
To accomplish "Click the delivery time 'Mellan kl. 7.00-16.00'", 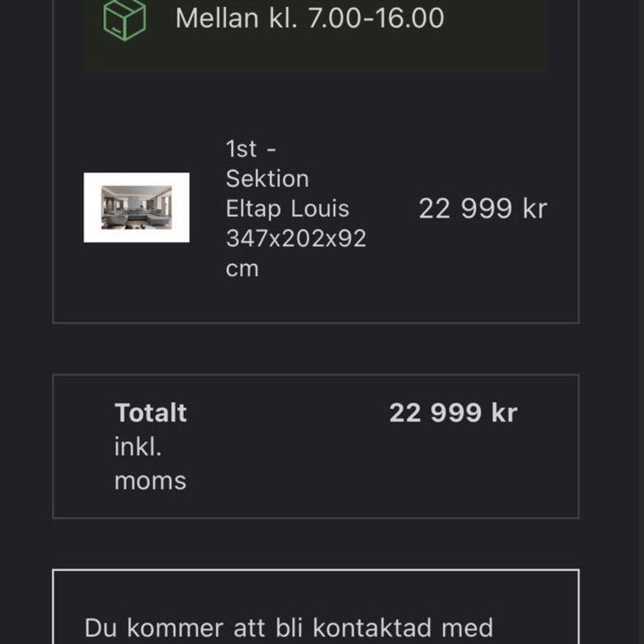I will tap(309, 19).
